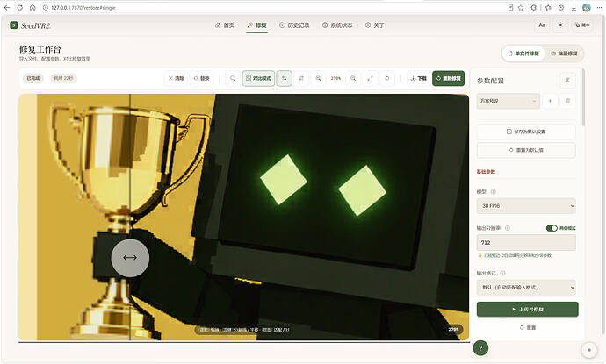Open help via green question mark button
606x364 pixels.
pos(480,348)
